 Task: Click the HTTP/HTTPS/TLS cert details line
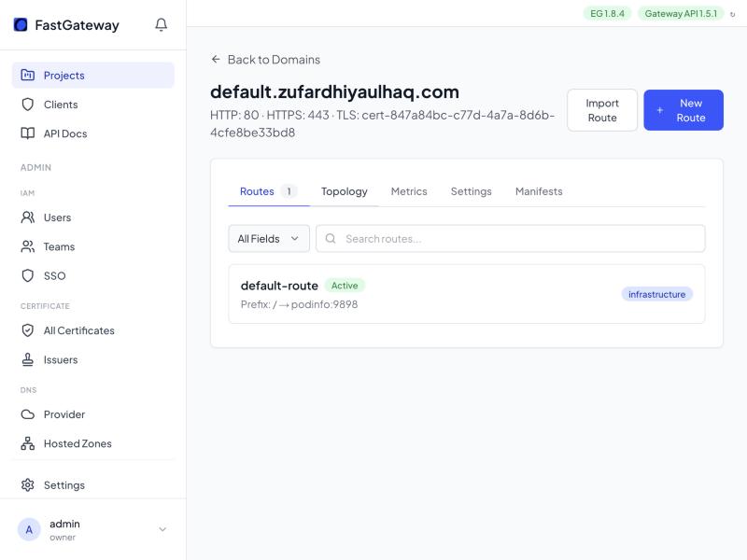tap(382, 124)
